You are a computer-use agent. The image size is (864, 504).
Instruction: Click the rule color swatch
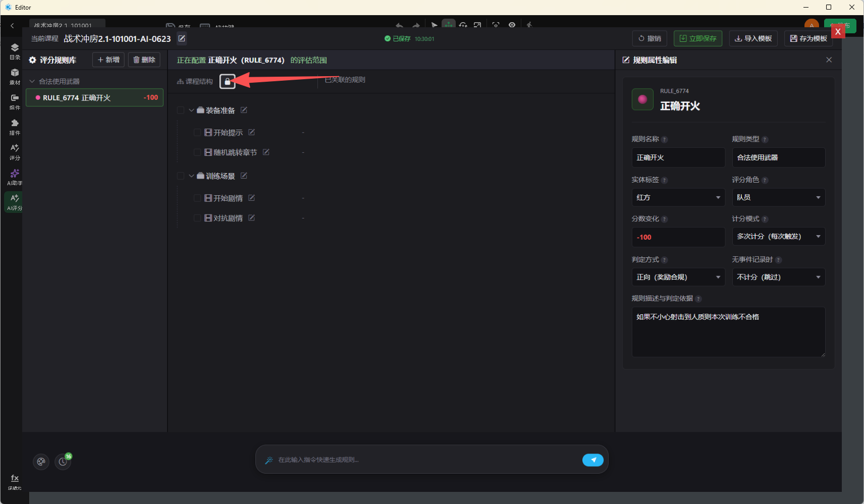coord(642,99)
